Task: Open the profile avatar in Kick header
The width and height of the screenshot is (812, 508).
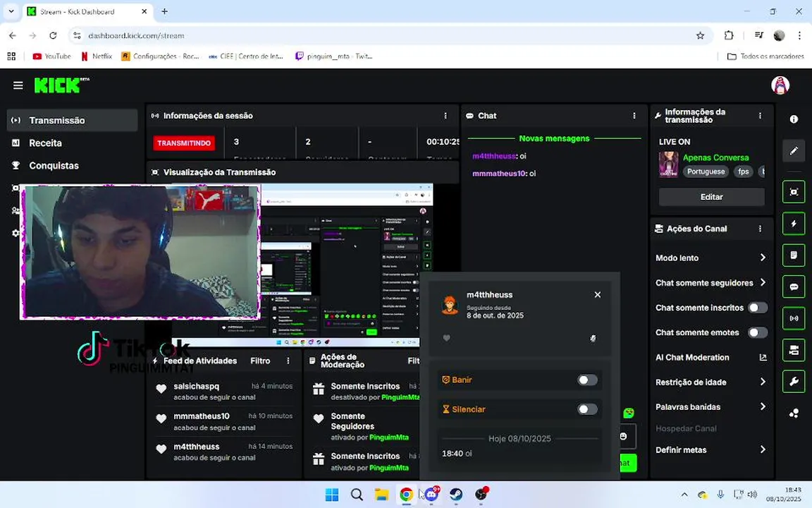Action: tap(780, 85)
